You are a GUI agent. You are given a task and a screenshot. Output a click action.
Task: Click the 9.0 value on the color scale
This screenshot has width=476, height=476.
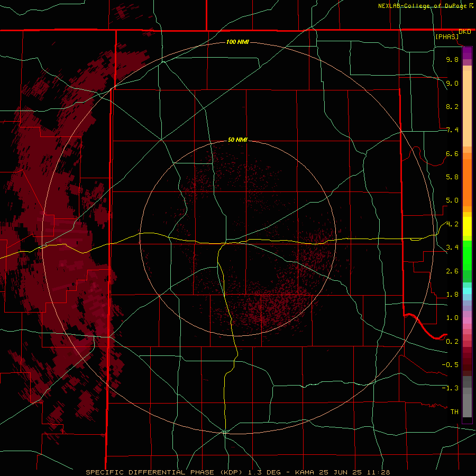(452, 83)
